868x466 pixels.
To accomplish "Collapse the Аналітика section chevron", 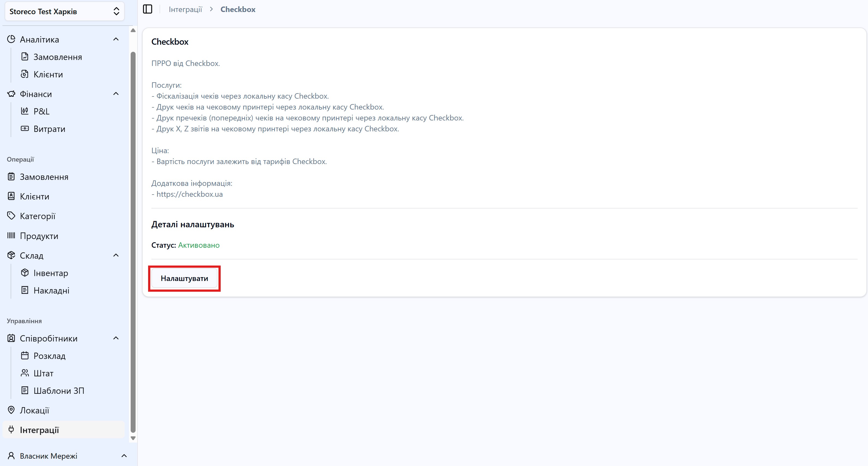I will (116, 39).
